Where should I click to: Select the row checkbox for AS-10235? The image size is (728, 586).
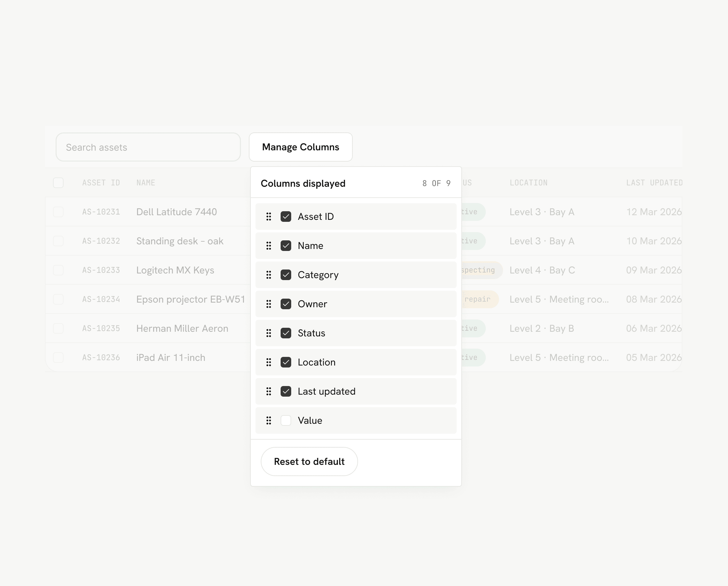pyautogui.click(x=59, y=328)
